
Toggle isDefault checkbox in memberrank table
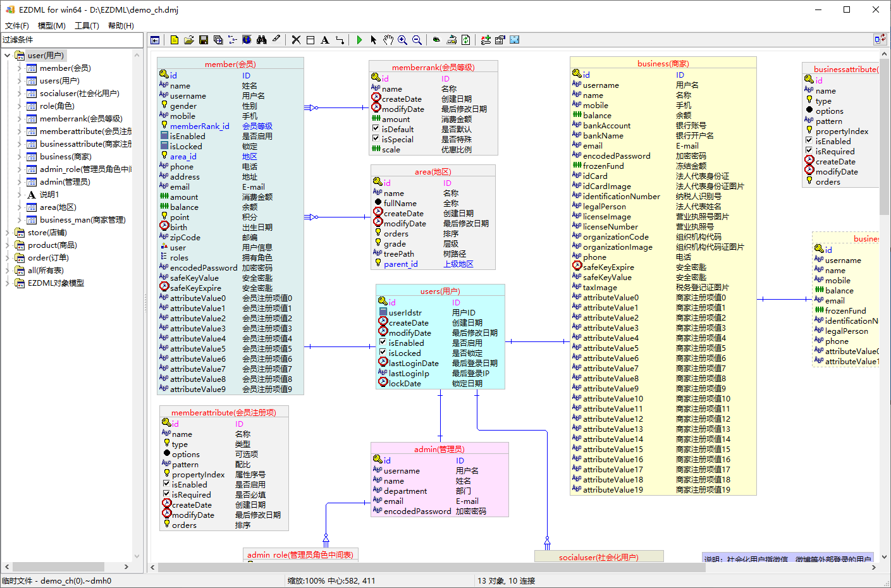pos(376,129)
